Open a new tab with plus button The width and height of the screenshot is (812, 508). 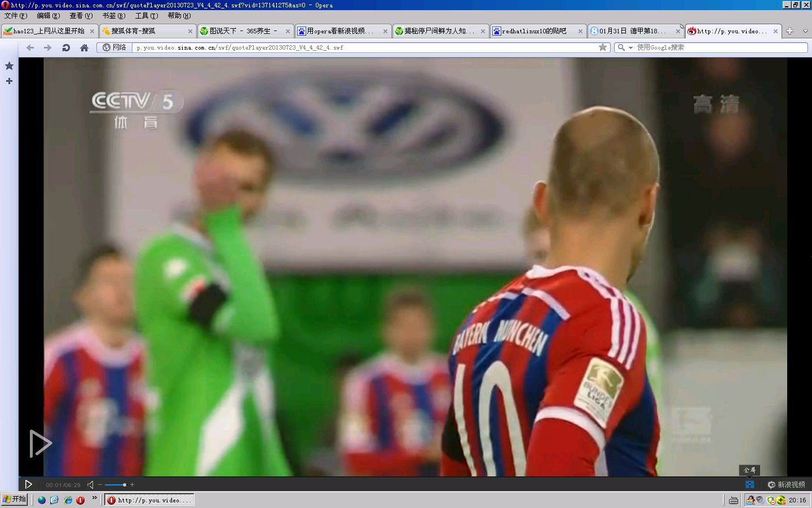pos(790,31)
